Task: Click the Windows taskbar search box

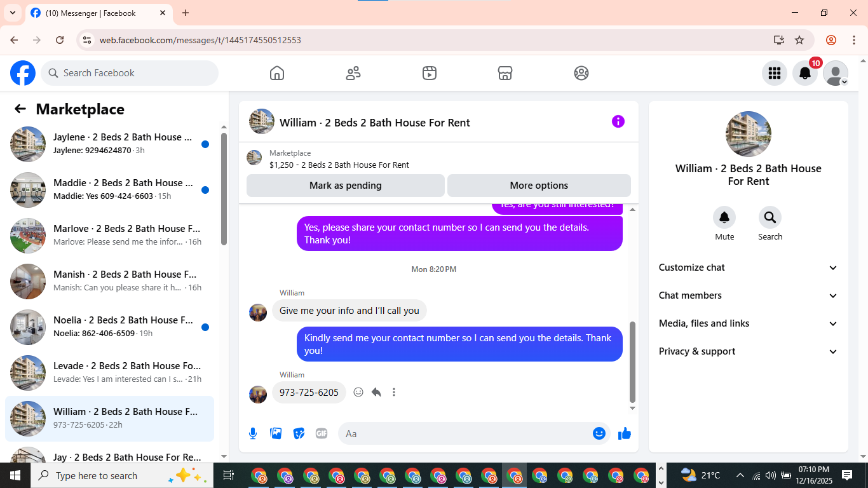Action: (x=122, y=475)
